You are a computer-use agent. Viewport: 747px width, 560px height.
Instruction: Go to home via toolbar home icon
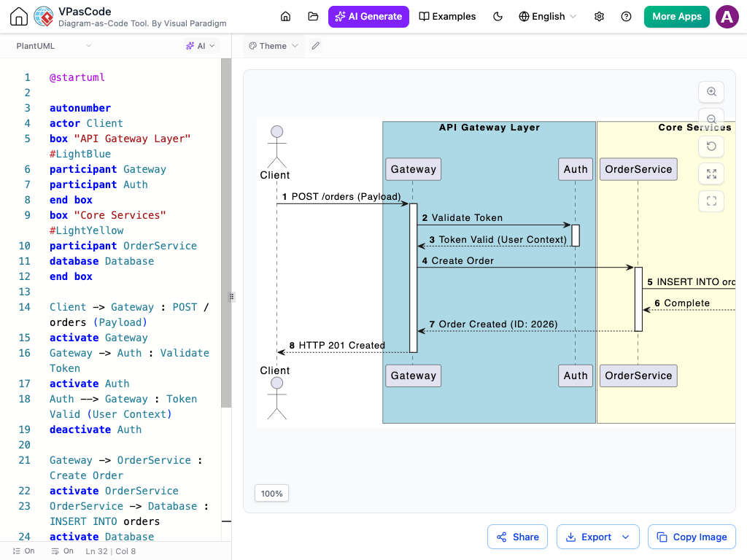point(285,17)
